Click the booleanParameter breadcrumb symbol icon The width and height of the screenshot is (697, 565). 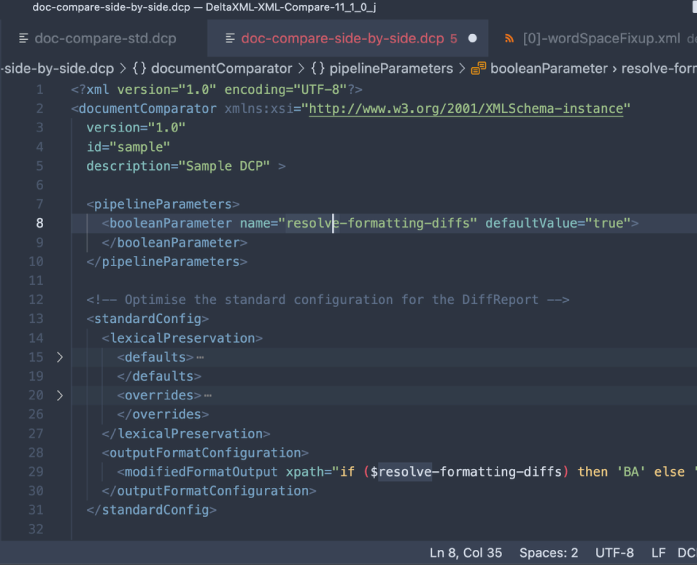pos(479,69)
